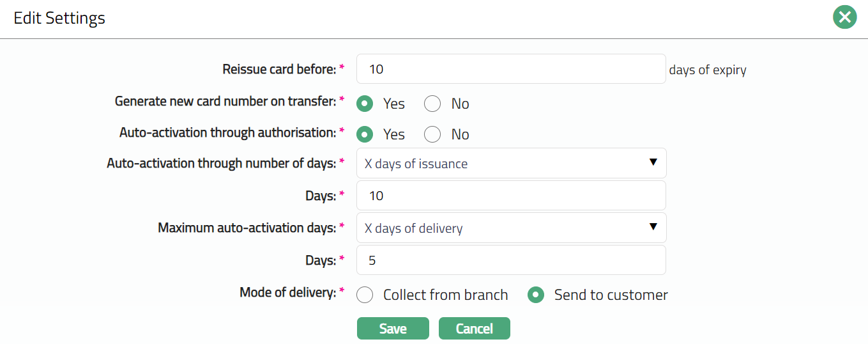Viewport: 868px width, 344px height.
Task: Select Send to customer delivery mode
Action: (x=536, y=295)
